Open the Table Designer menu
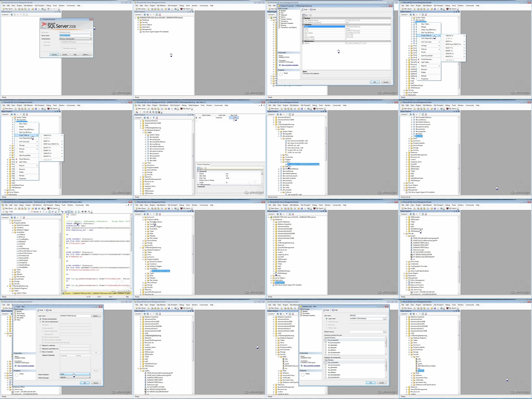Screen dimensions: 532x399 pos(193,105)
